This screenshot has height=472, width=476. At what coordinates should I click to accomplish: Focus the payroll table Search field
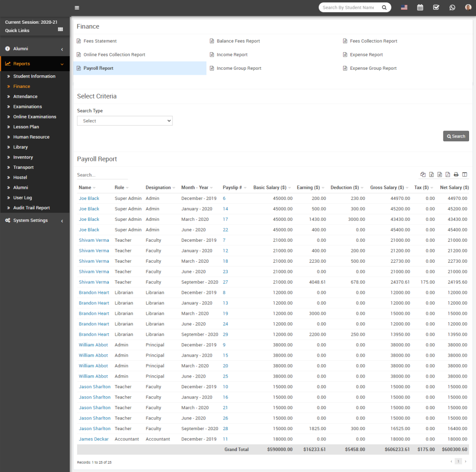pos(102,175)
